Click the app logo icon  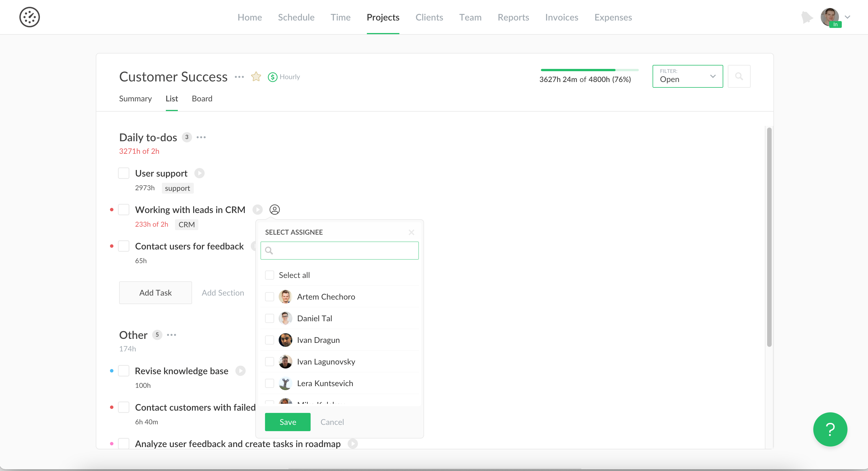tap(29, 17)
